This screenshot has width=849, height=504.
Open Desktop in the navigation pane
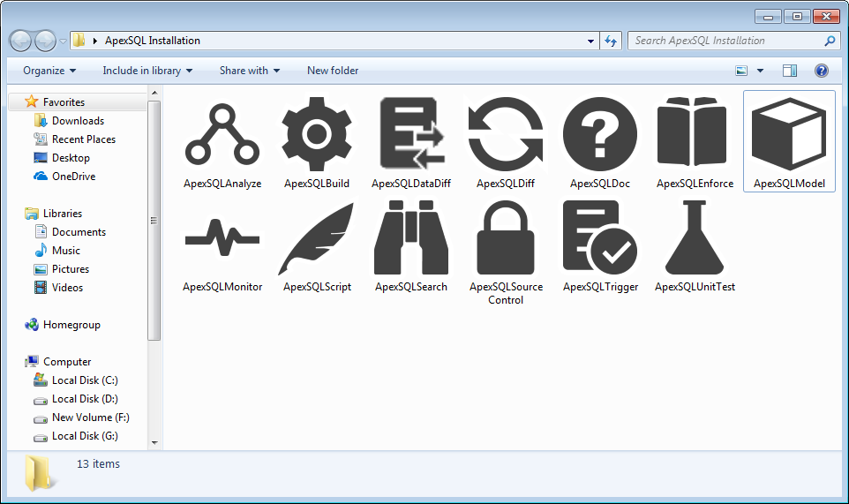[x=71, y=157]
